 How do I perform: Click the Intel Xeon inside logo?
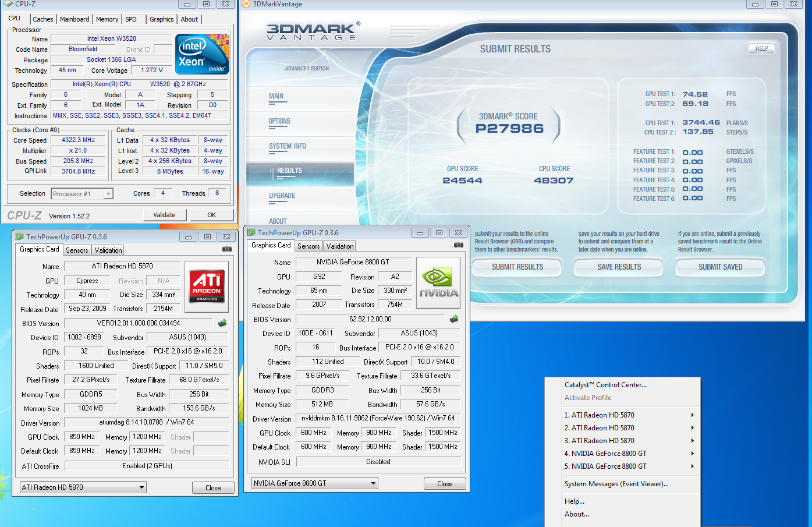[203, 54]
